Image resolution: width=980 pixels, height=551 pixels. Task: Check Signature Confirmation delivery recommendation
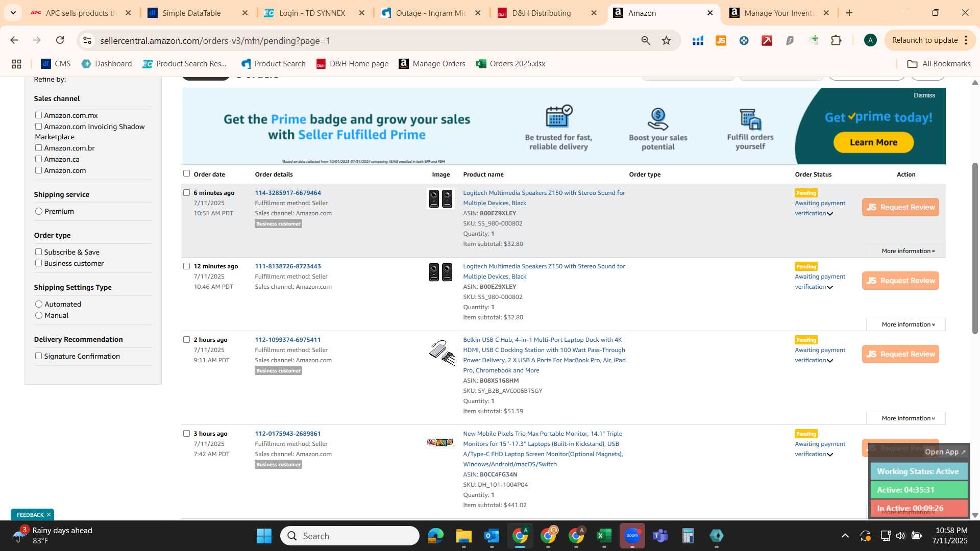tap(38, 356)
